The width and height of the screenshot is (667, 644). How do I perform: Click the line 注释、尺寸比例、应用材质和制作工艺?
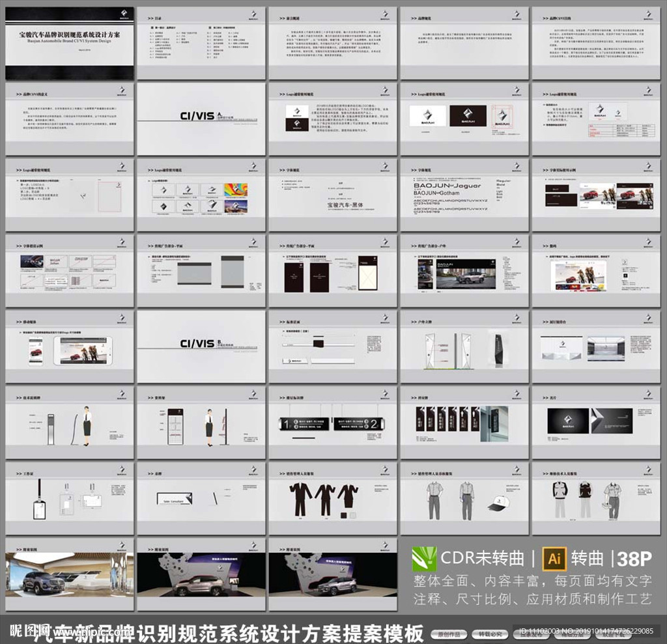tap(533, 599)
